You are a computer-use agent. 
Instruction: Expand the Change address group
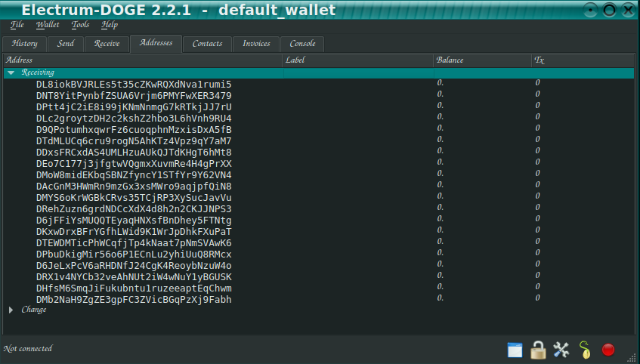(11, 310)
